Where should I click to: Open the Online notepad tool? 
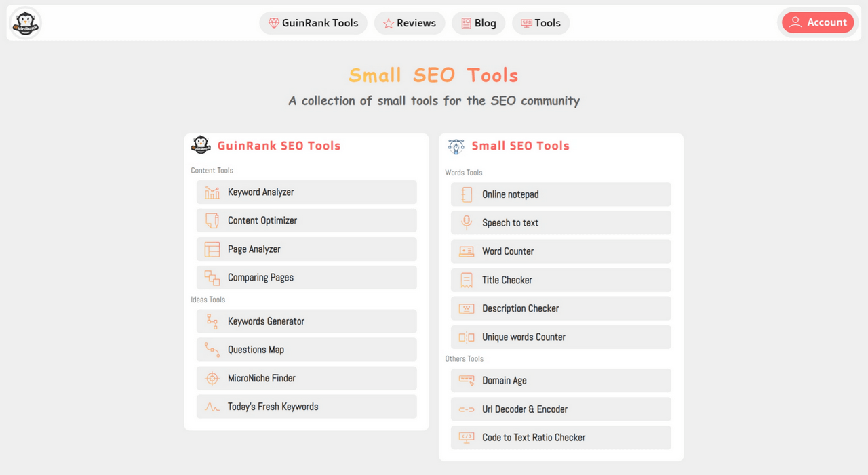561,194
